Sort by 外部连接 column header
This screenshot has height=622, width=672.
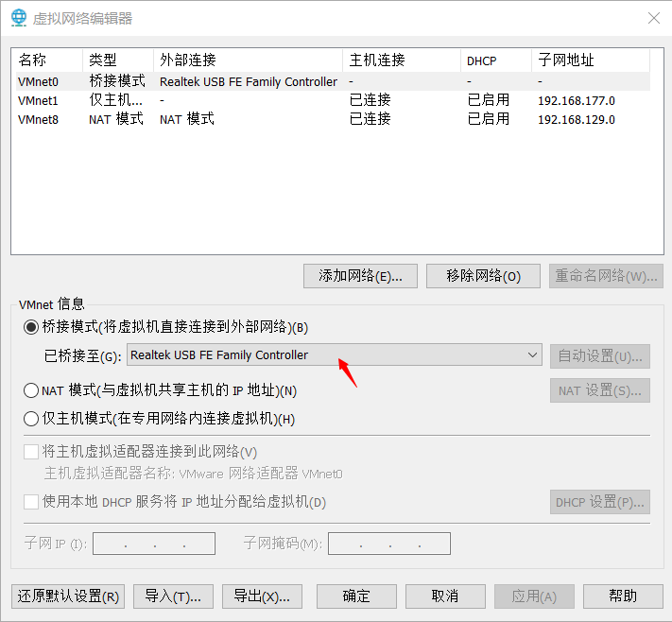tap(249, 60)
